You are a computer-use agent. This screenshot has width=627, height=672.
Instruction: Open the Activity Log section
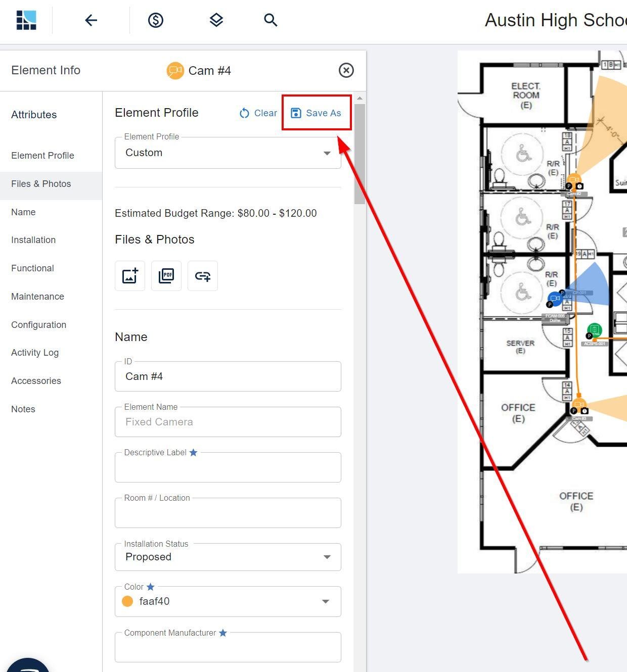[x=34, y=353]
